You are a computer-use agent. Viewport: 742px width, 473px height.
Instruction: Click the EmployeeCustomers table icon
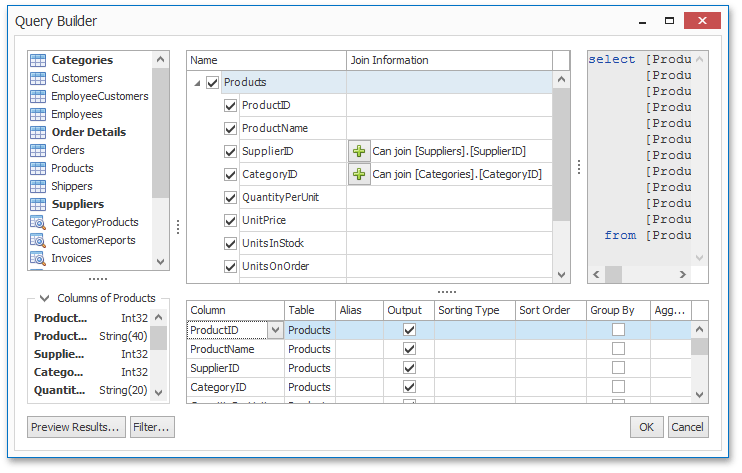[38, 96]
